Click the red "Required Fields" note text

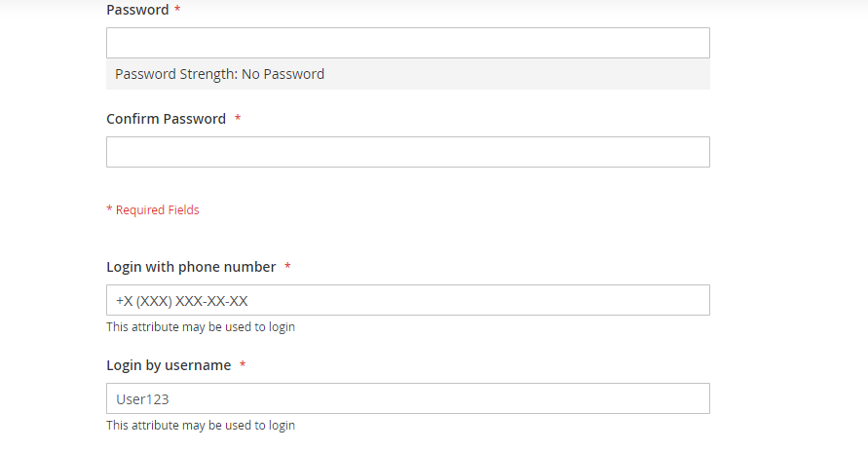click(157, 209)
